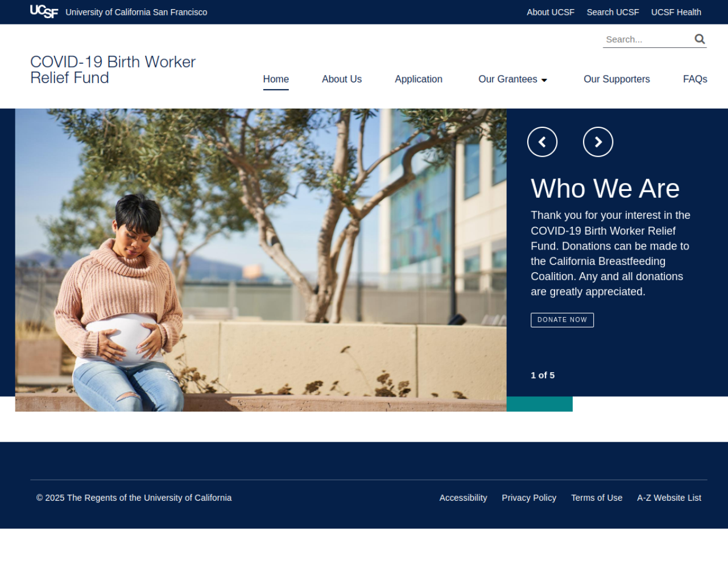This screenshot has height=582, width=728.
Task: Click University of California San Francisco text
Action: click(x=136, y=12)
